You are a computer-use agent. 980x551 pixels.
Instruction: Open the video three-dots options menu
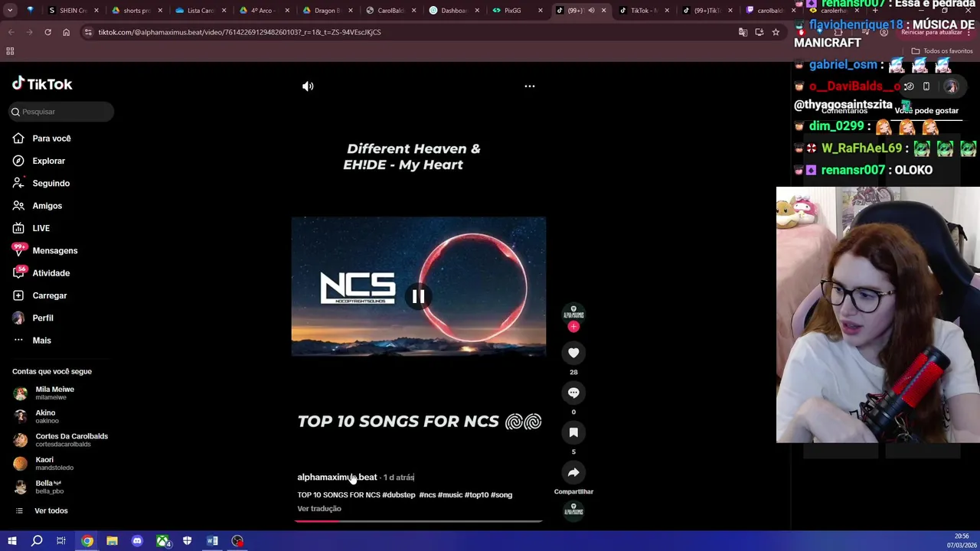(529, 86)
